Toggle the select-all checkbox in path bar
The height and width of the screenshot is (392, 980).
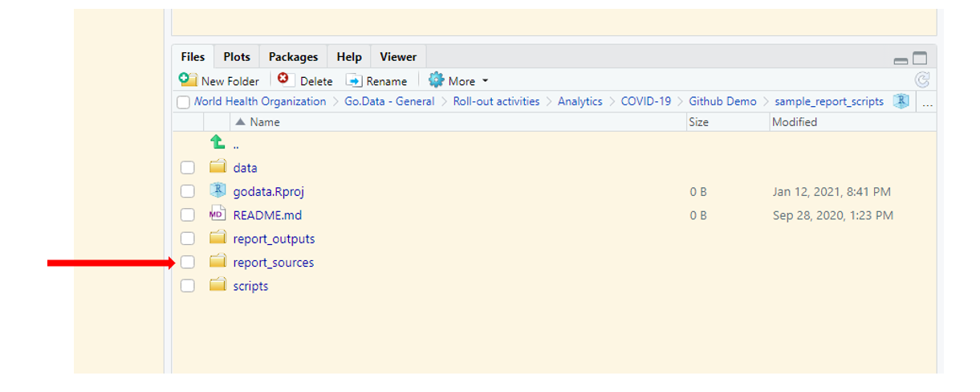pyautogui.click(x=184, y=102)
